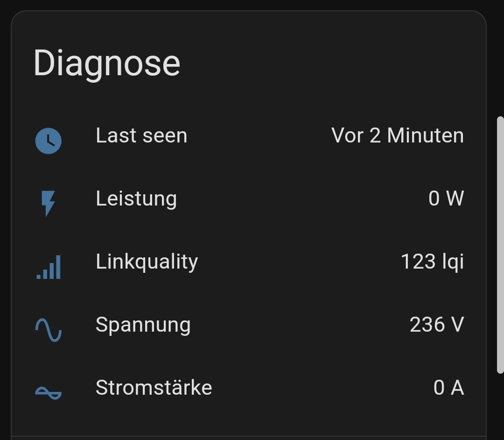This screenshot has width=504, height=440.
Task: Click the lightning bolt Leistung icon
Action: pyautogui.click(x=48, y=204)
